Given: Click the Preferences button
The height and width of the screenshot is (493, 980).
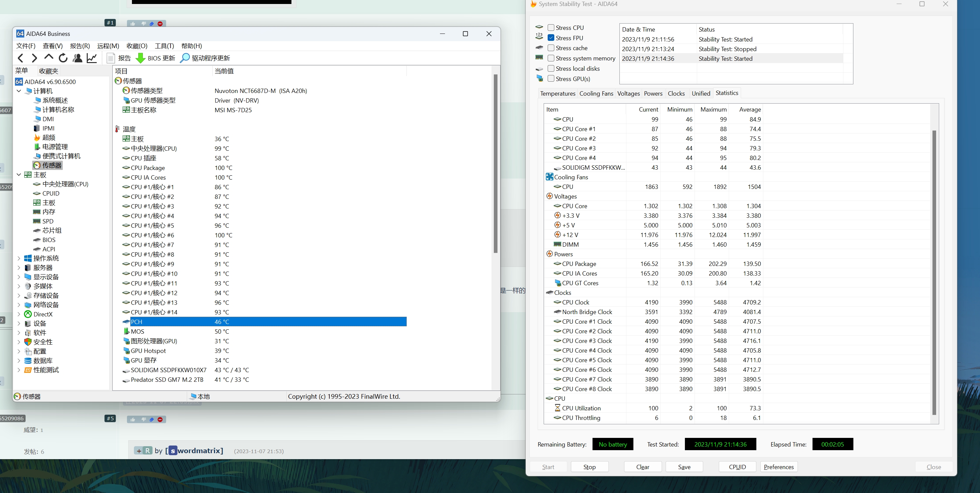Looking at the screenshot, I should [778, 467].
